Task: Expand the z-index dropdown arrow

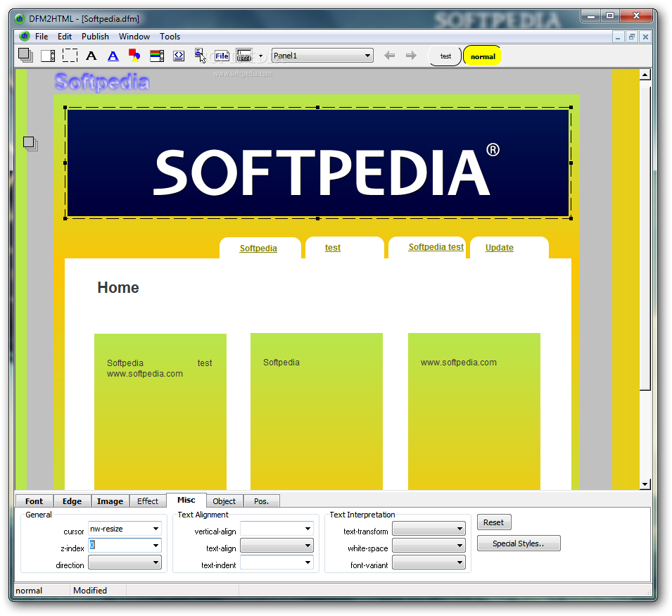Action: point(156,546)
